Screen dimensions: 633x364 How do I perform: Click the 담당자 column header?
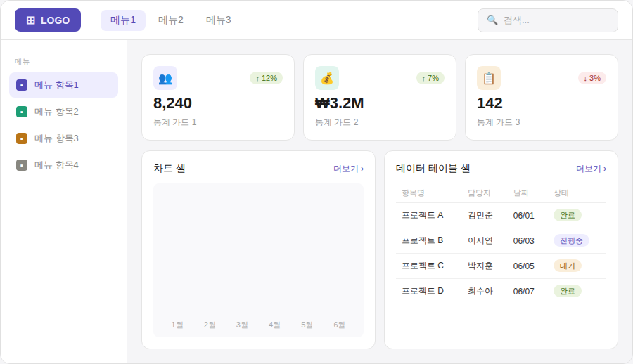click(479, 193)
